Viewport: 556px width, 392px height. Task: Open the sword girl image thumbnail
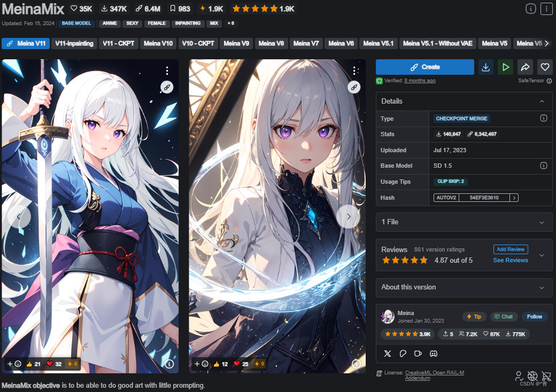click(90, 216)
